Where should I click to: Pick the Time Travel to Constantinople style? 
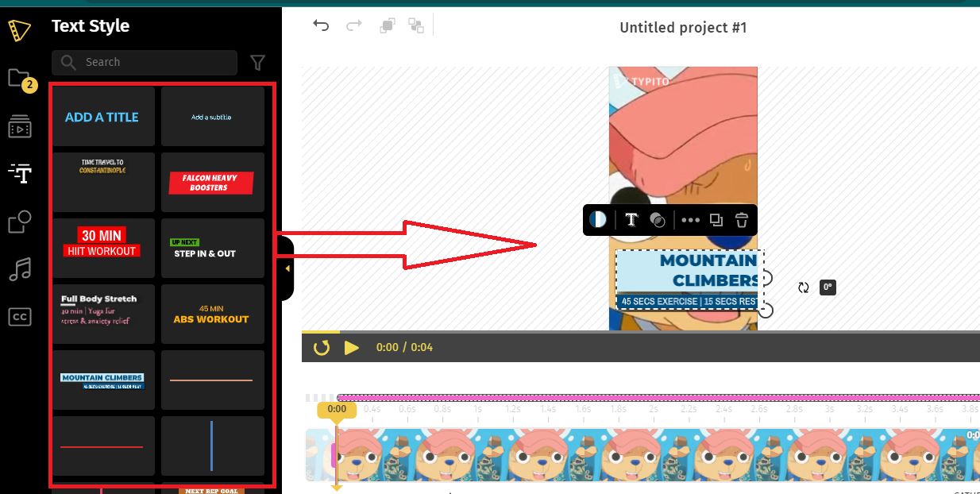[103, 183]
